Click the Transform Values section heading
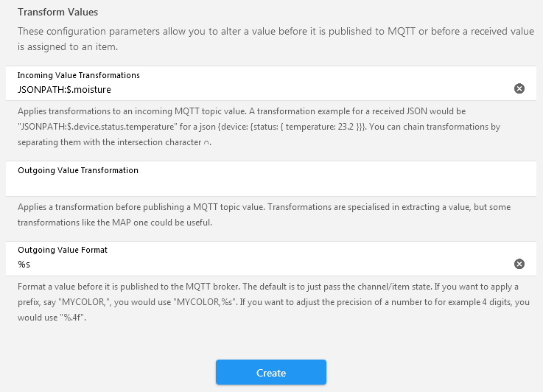 point(57,13)
